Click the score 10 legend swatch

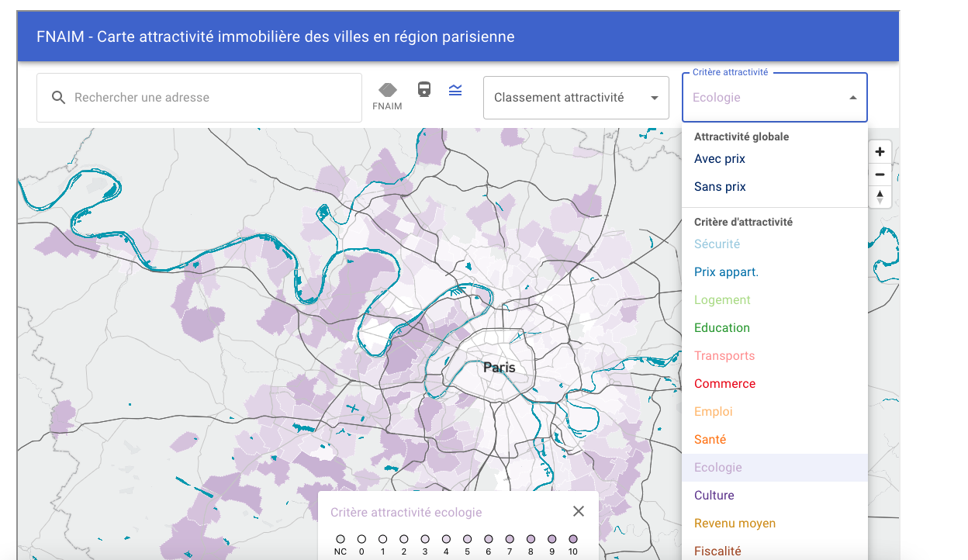pyautogui.click(x=573, y=538)
